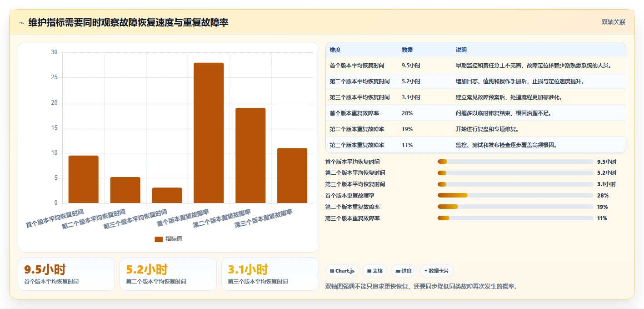Click the 第三个版本平均恢复时间 chart bar at 3.1
Screen dimensions: 644x309
point(167,195)
